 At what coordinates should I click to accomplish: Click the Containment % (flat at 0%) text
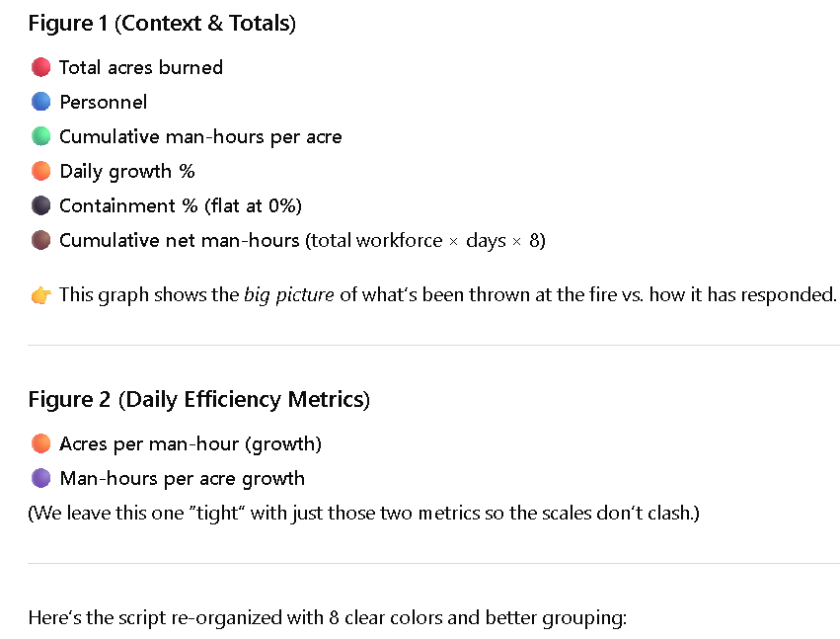coord(181,205)
